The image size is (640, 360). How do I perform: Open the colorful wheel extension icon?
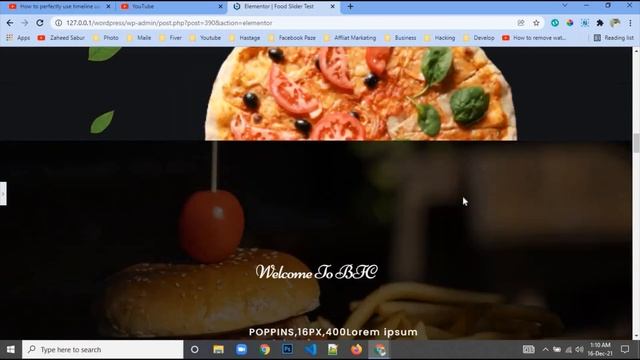(x=570, y=23)
